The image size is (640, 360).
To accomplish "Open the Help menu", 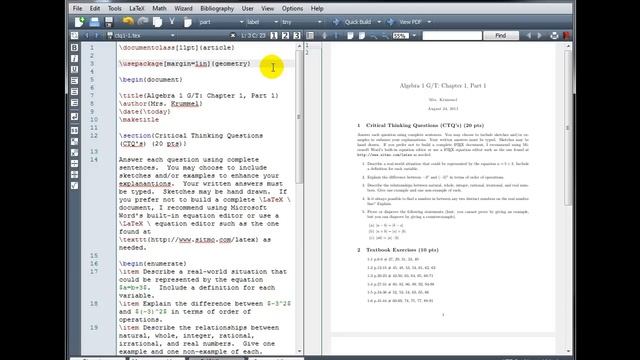I will (317, 9).
